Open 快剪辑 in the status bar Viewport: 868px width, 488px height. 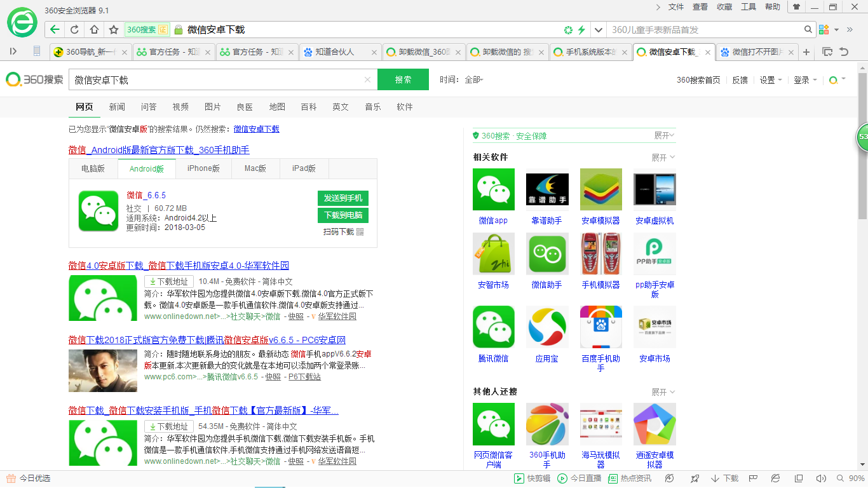pos(532,478)
